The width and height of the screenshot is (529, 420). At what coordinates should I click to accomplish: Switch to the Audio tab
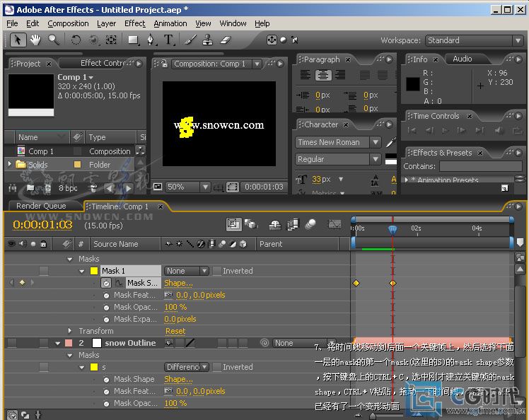(463, 59)
